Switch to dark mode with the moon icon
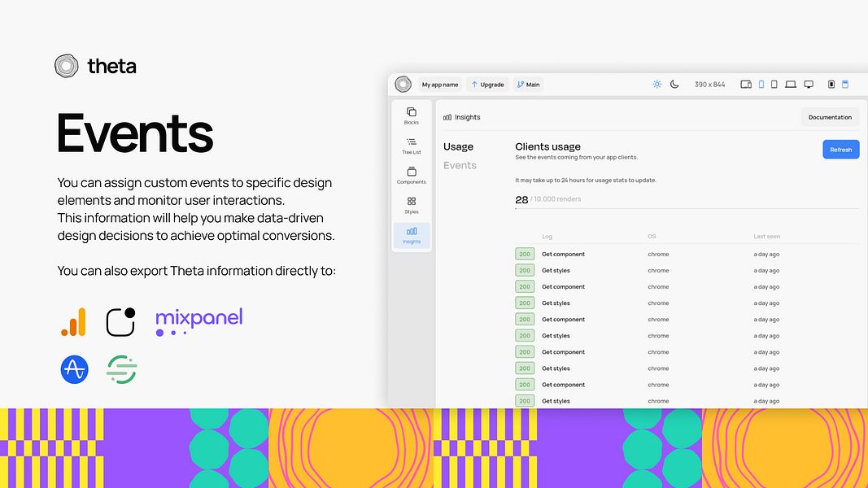Viewport: 868px width, 488px height. (x=674, y=84)
